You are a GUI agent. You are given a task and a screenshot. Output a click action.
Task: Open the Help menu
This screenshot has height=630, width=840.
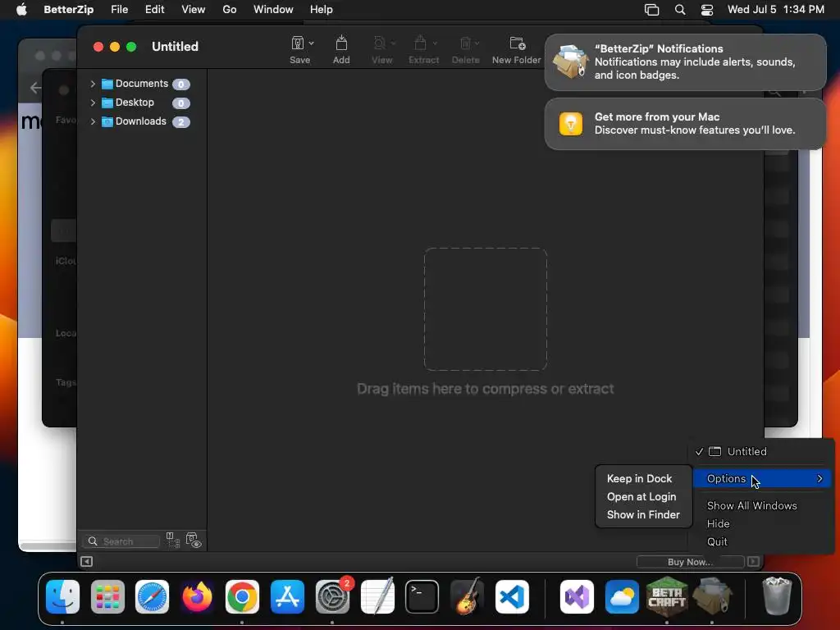click(321, 10)
